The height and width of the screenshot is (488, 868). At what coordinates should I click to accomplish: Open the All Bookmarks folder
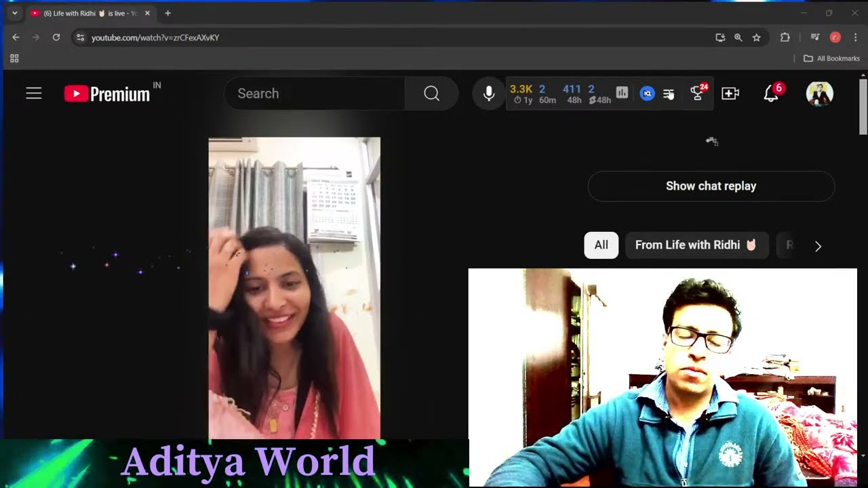point(831,58)
